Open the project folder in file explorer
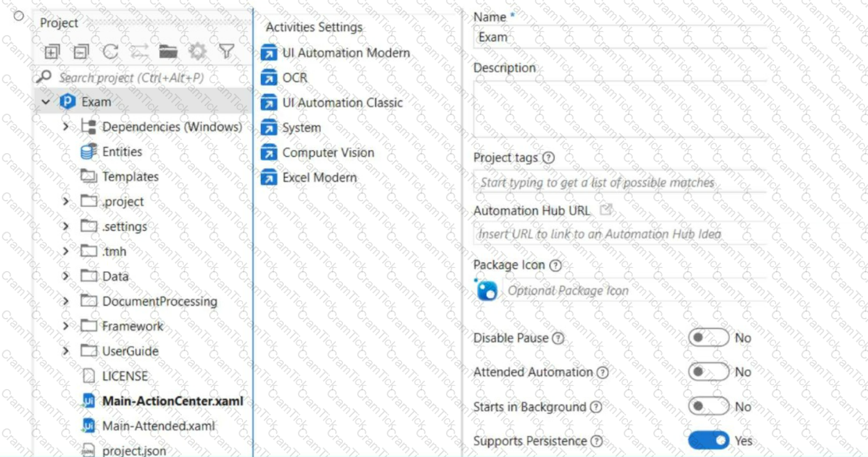The image size is (868, 457). (x=168, y=52)
